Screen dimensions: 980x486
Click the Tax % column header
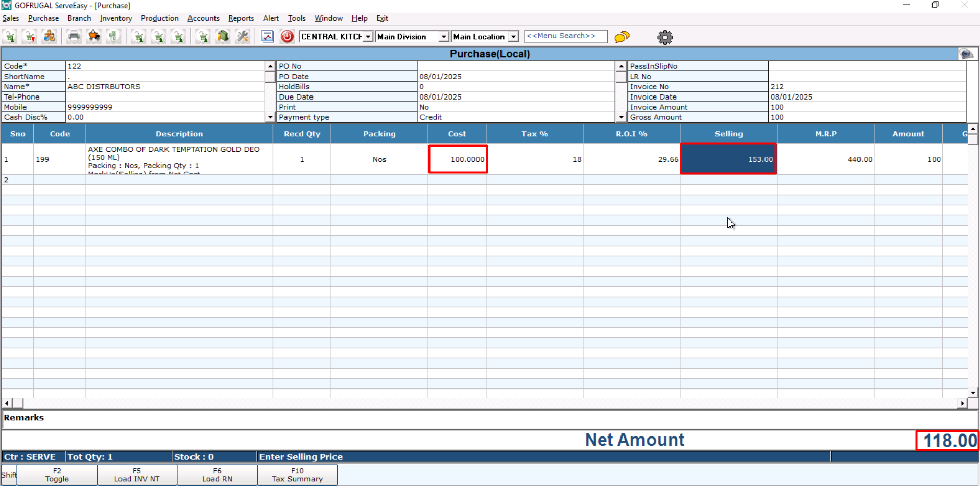click(535, 134)
